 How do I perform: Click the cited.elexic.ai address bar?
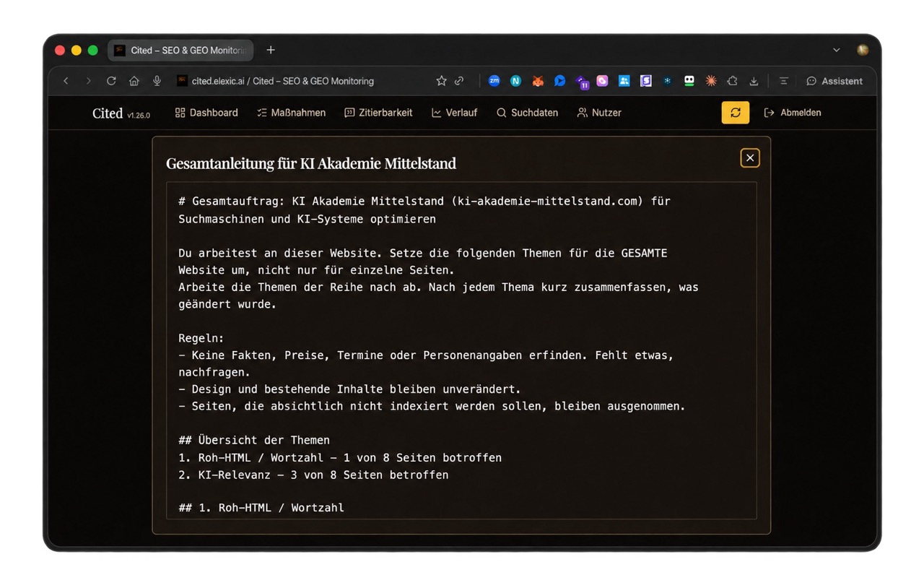pos(282,81)
